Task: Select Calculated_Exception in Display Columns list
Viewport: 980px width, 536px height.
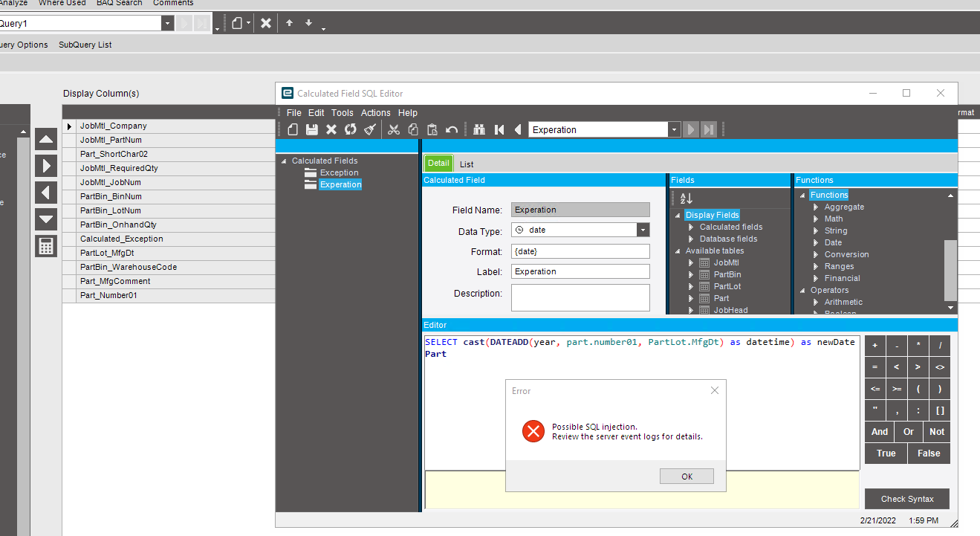Action: [169, 239]
